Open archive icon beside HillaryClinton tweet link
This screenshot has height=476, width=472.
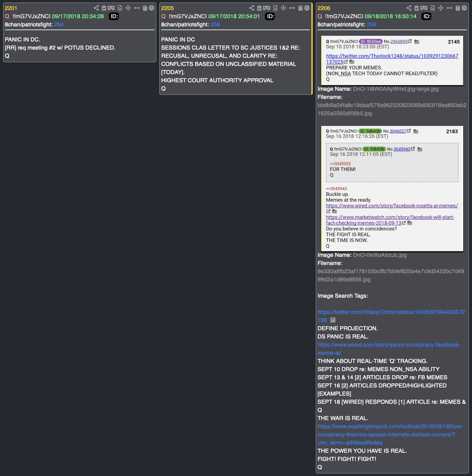point(333,320)
